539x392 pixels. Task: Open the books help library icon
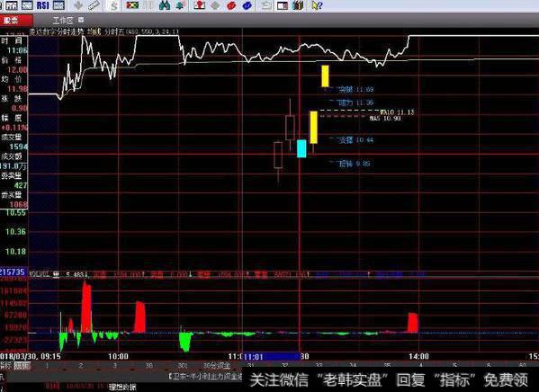click(298, 5)
